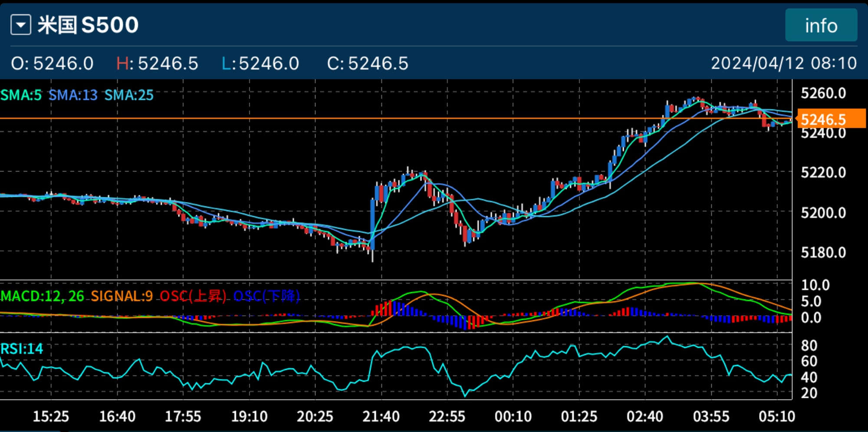Click the SMA:5 indicator label
This screenshot has width=868, height=432.
point(21,95)
